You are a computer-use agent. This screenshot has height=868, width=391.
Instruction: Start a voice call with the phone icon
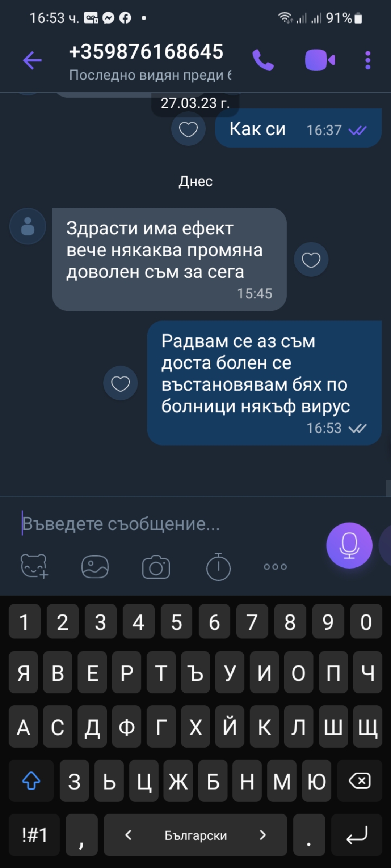[263, 60]
